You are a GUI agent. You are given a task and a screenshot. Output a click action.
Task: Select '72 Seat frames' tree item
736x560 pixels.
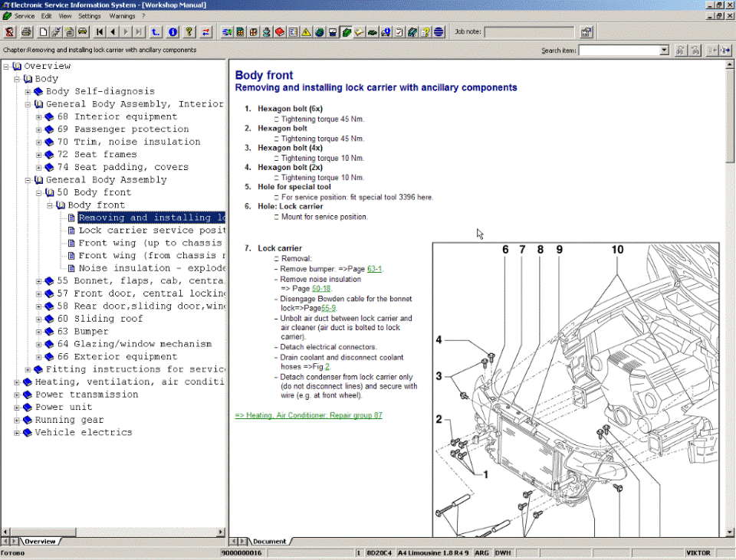(x=97, y=154)
